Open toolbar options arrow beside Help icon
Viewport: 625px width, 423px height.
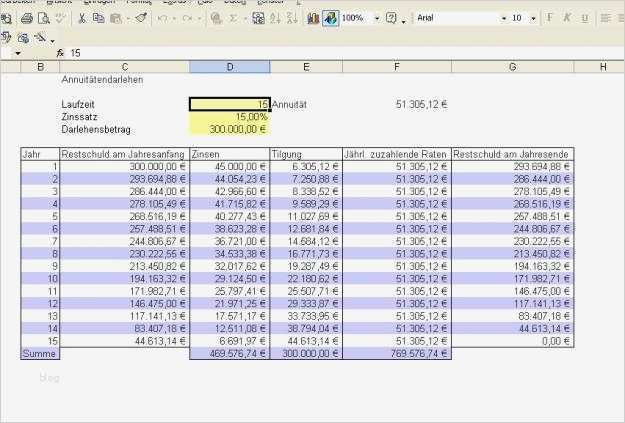coord(403,22)
